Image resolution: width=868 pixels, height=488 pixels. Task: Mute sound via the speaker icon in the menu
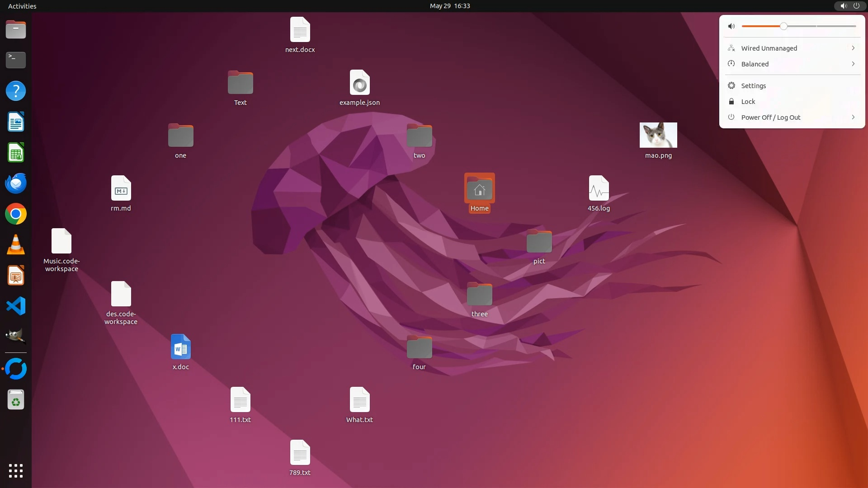(x=731, y=26)
